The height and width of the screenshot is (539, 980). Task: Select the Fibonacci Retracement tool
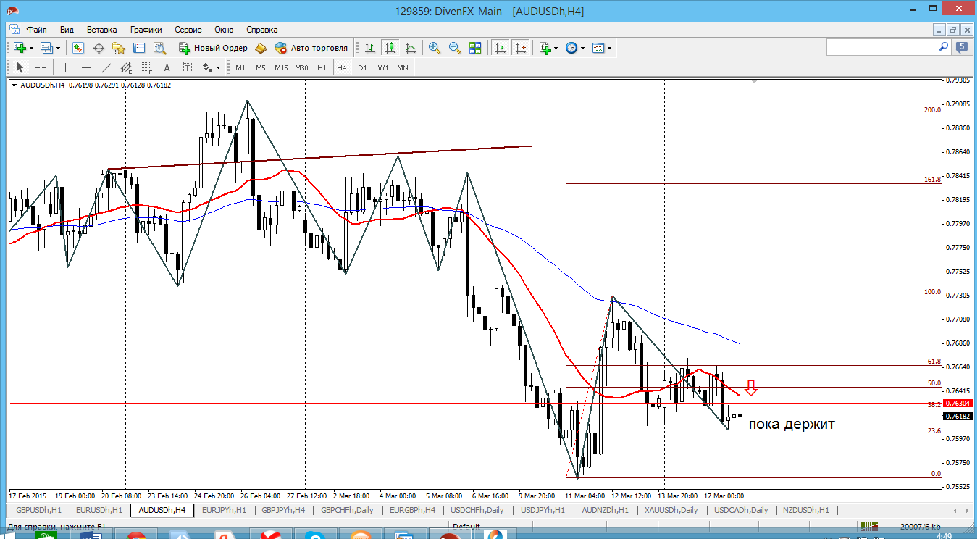click(147, 67)
